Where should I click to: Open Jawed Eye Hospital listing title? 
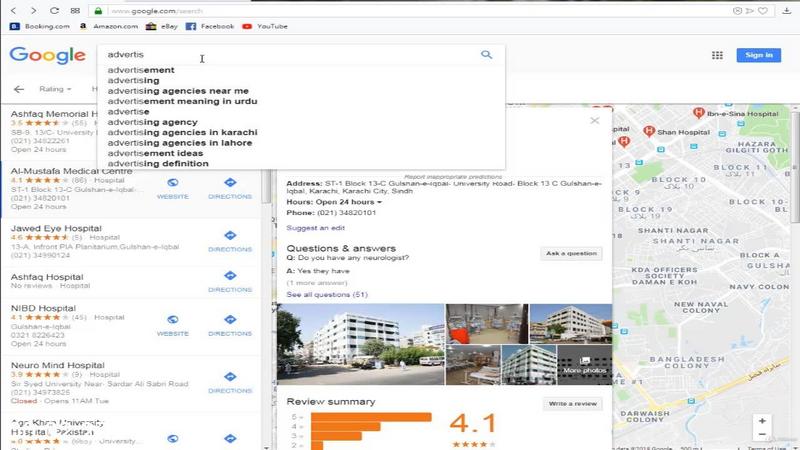56,228
